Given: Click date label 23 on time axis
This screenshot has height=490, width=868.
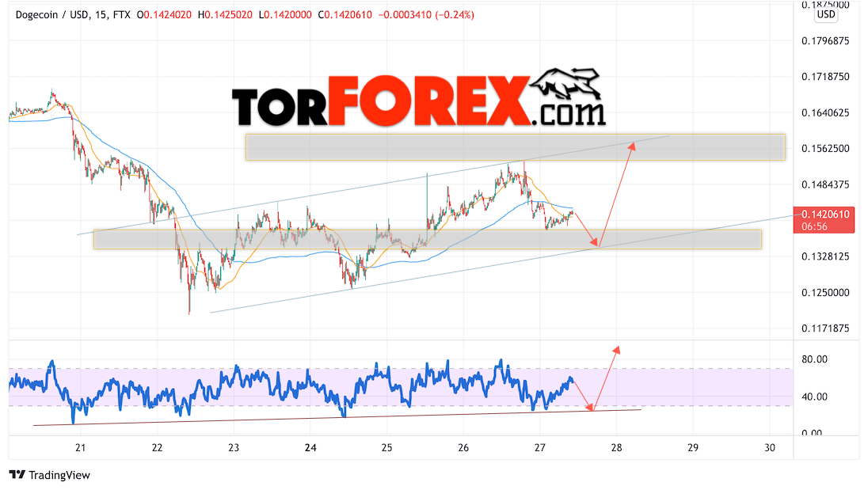Looking at the screenshot, I should (x=234, y=447).
